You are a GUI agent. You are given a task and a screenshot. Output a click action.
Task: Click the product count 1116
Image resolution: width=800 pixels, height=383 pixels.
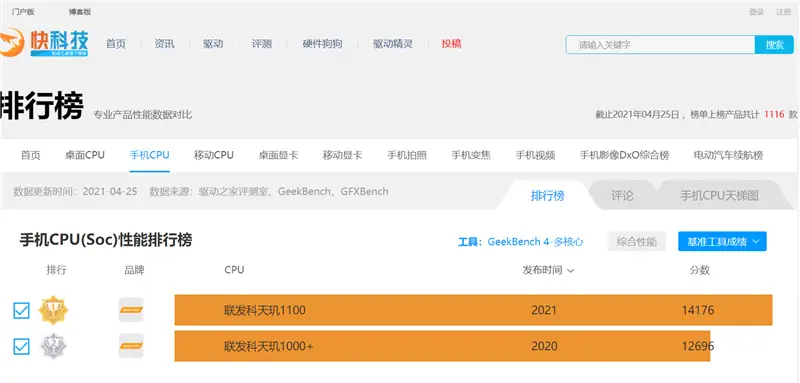pos(773,114)
